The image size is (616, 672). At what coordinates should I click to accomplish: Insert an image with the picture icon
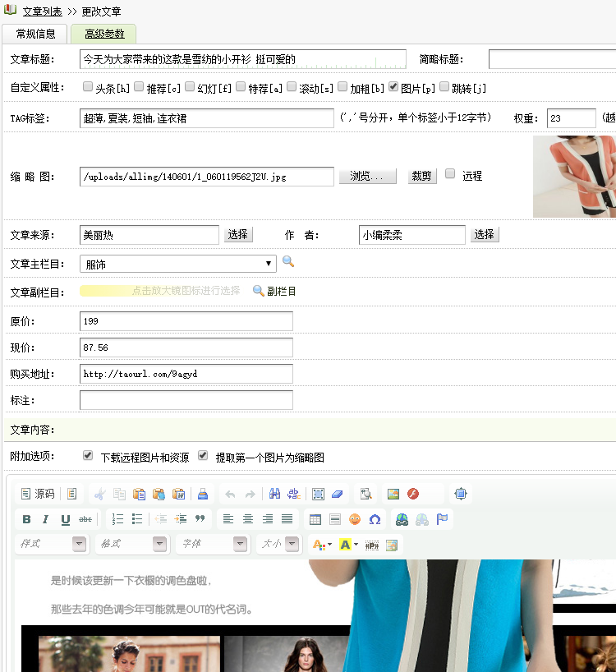393,495
